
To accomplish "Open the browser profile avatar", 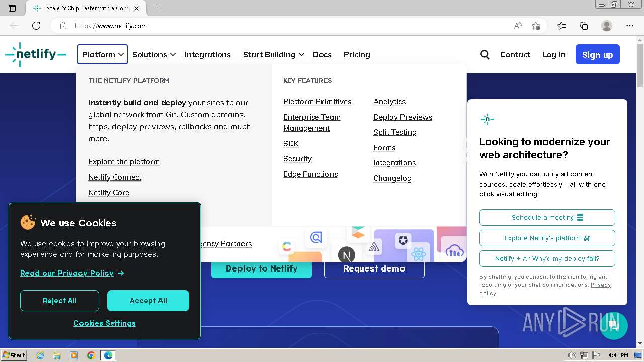I will pyautogui.click(x=607, y=26).
